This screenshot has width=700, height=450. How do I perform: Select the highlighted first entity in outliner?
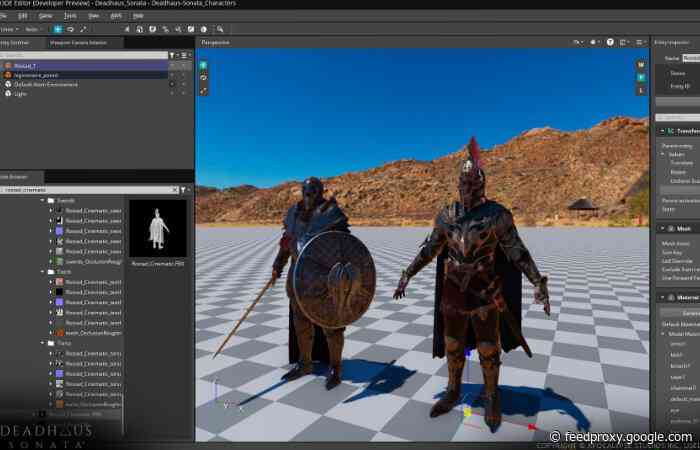(x=84, y=66)
